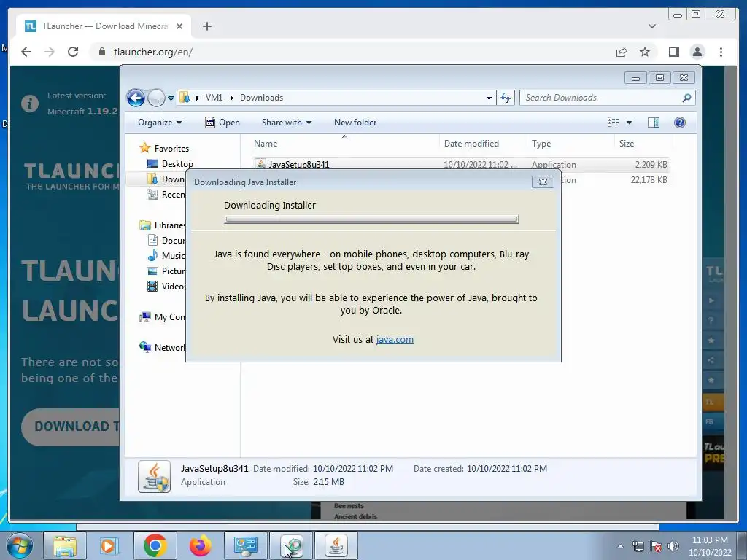Open the Share with menu
Image resolution: width=747 pixels, height=560 pixels.
tap(286, 122)
